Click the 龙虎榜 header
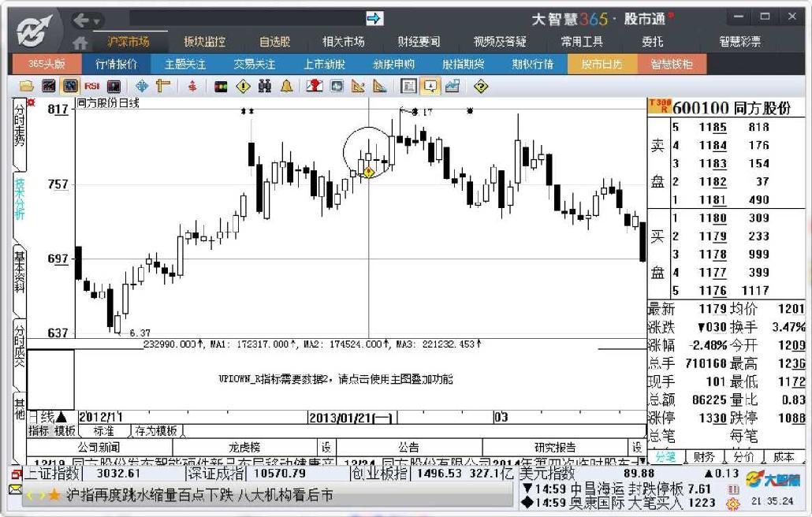This screenshot has height=517, width=812. [x=244, y=447]
